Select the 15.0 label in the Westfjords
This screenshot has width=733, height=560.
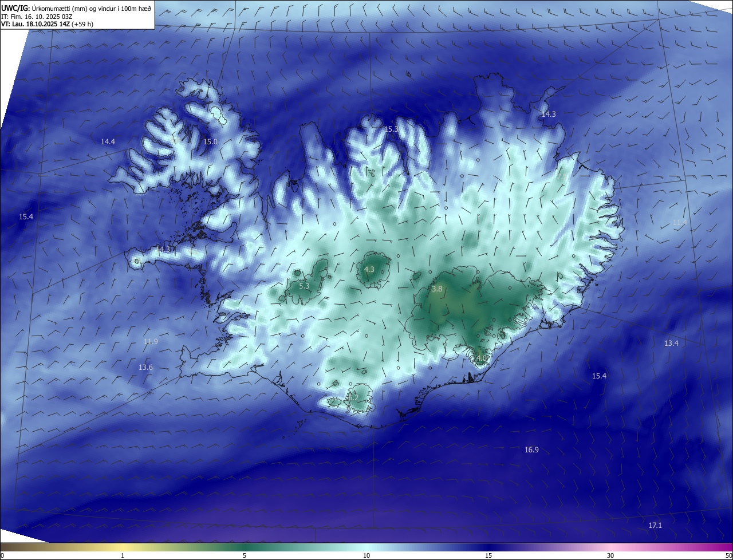(x=210, y=141)
